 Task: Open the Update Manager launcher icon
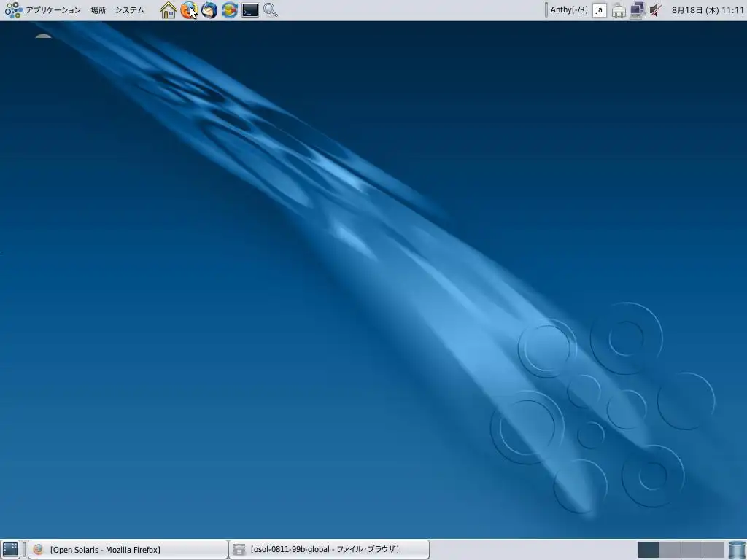click(230, 10)
